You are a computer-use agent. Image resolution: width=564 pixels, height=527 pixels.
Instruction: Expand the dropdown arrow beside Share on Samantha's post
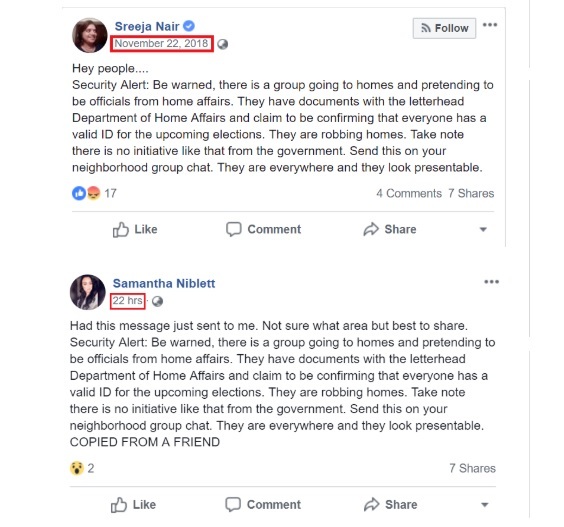(x=485, y=505)
